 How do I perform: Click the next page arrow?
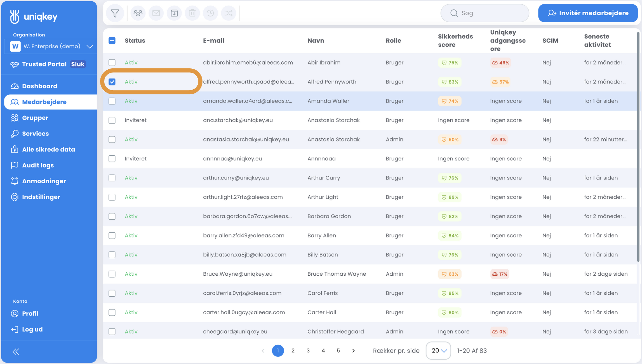pyautogui.click(x=353, y=351)
